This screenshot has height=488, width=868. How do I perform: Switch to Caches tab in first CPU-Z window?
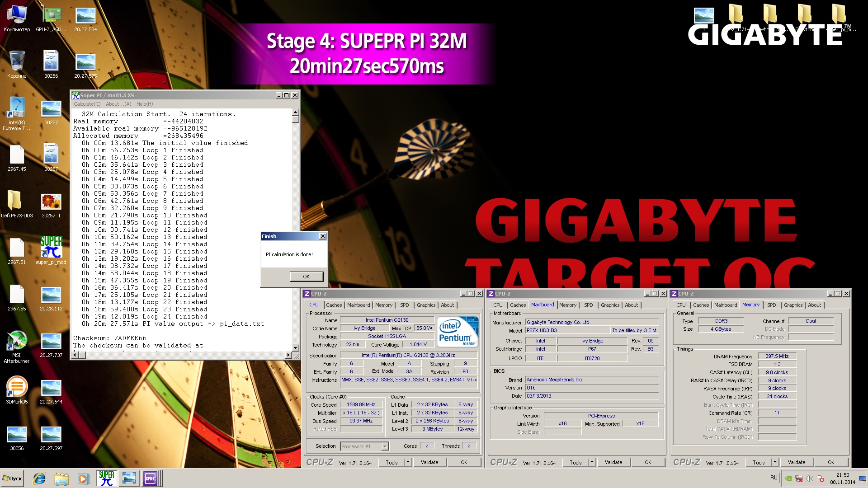pos(334,305)
